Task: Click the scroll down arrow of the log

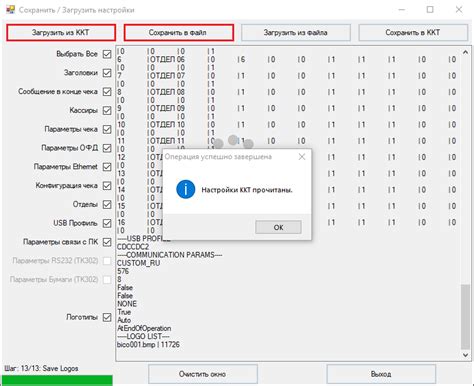Action: click(x=466, y=355)
